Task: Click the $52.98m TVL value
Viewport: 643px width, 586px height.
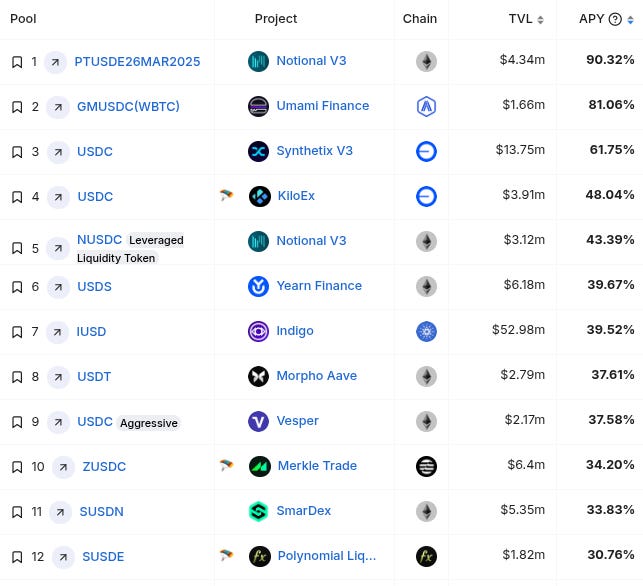Action: (518, 330)
